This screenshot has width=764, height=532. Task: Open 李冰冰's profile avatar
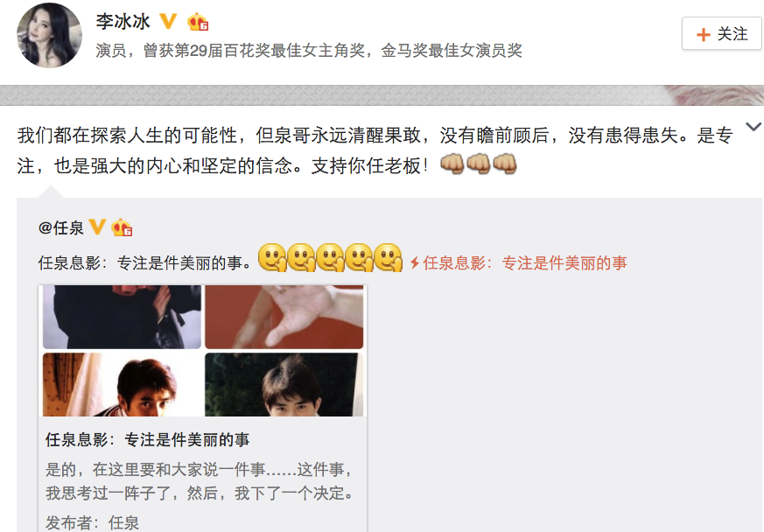point(49,35)
